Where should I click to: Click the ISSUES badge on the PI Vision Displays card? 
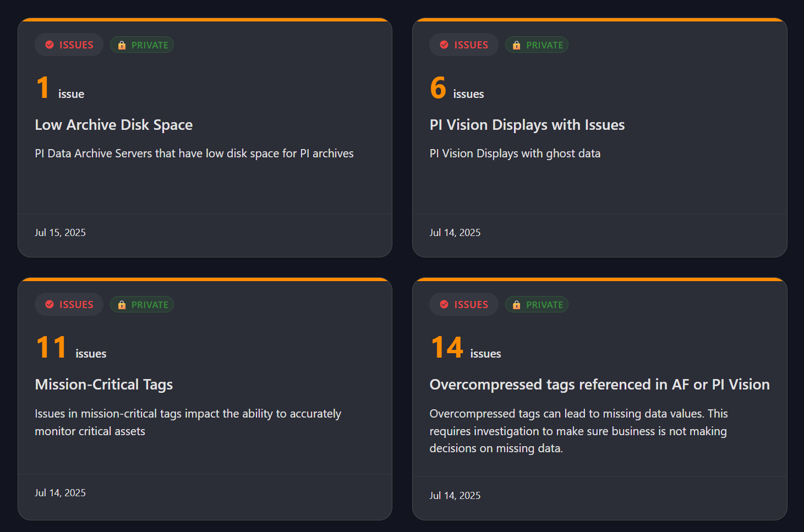pyautogui.click(x=463, y=45)
